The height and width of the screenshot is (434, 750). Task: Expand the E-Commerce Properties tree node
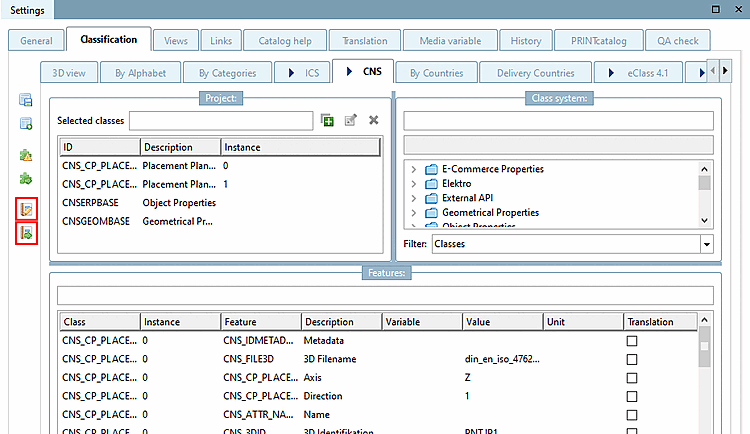coord(414,169)
